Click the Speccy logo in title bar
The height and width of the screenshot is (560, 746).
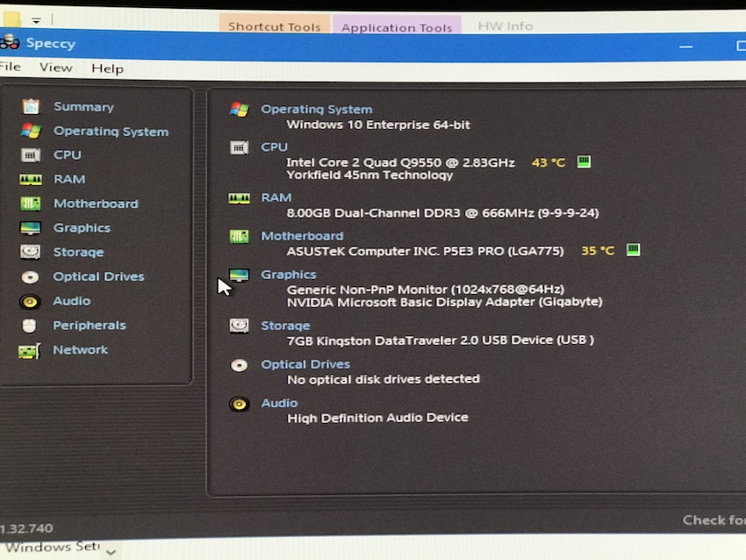pyautogui.click(x=10, y=42)
